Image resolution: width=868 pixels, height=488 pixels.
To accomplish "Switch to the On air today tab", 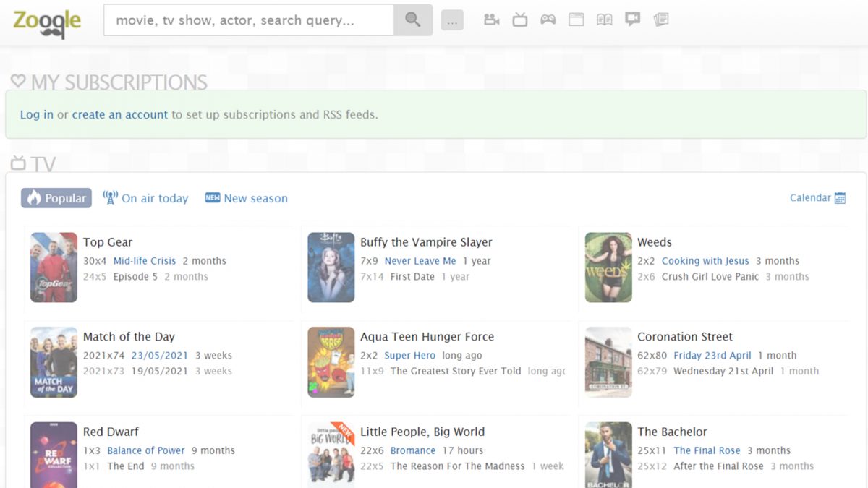I will pos(145,198).
